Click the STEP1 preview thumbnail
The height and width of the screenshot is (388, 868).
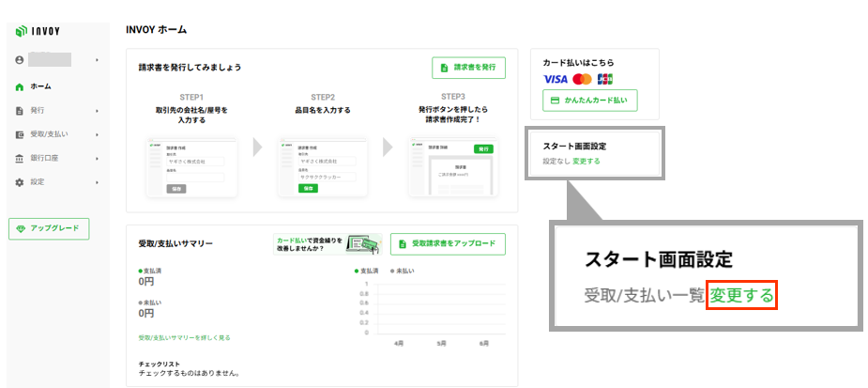[x=191, y=167]
